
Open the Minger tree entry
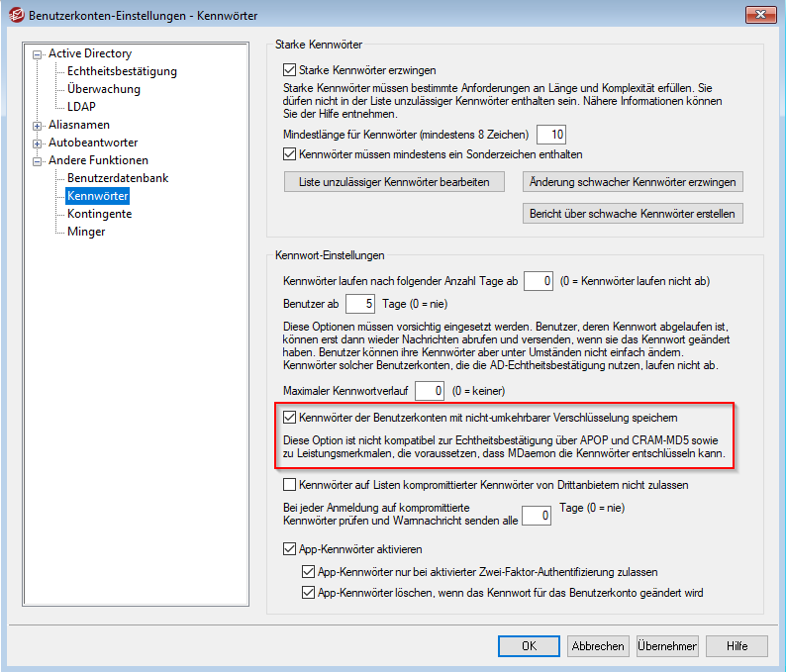86,232
